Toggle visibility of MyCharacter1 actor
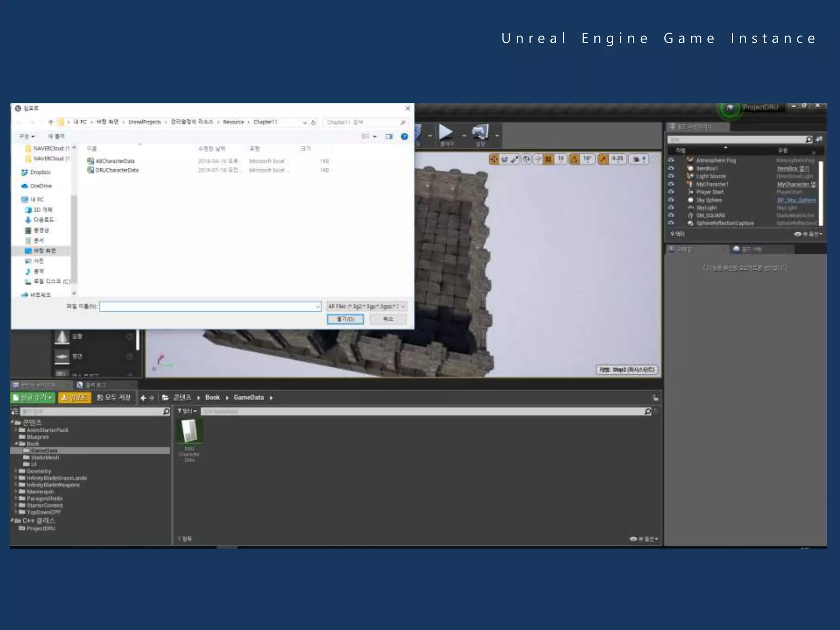Image resolution: width=840 pixels, height=630 pixels. [671, 184]
